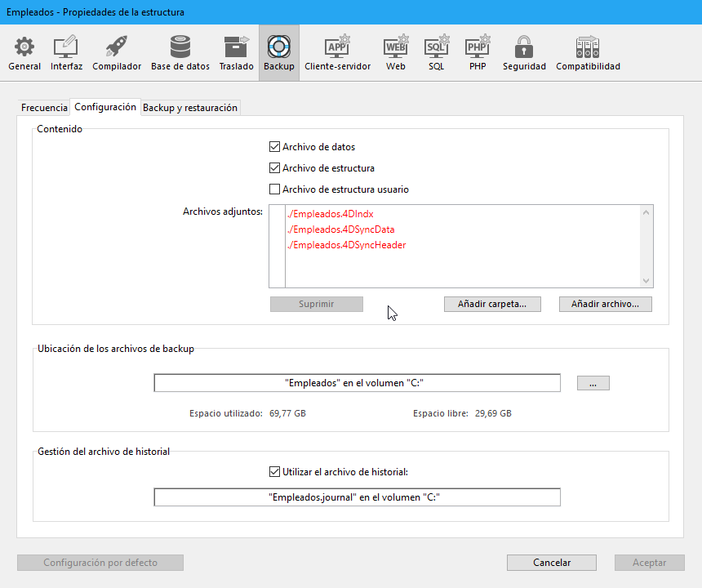The height and width of the screenshot is (588, 702).
Task: Enable Archivo de estructura usuario
Action: (x=274, y=189)
